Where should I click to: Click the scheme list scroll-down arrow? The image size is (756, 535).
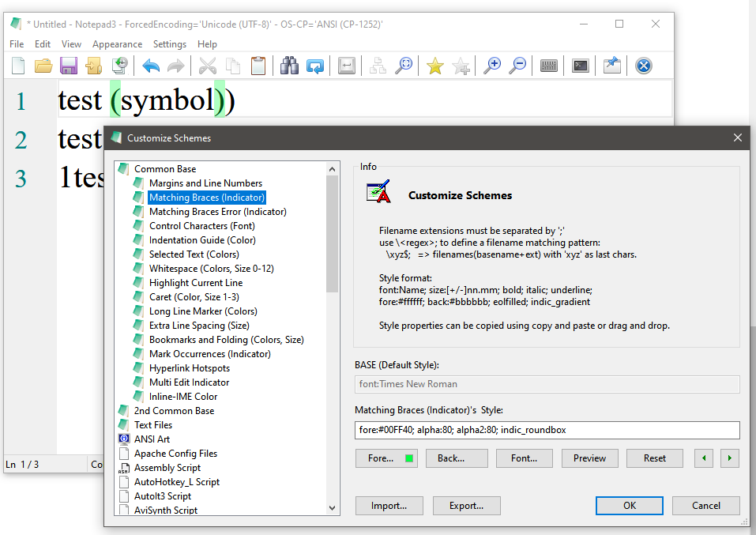[332, 507]
